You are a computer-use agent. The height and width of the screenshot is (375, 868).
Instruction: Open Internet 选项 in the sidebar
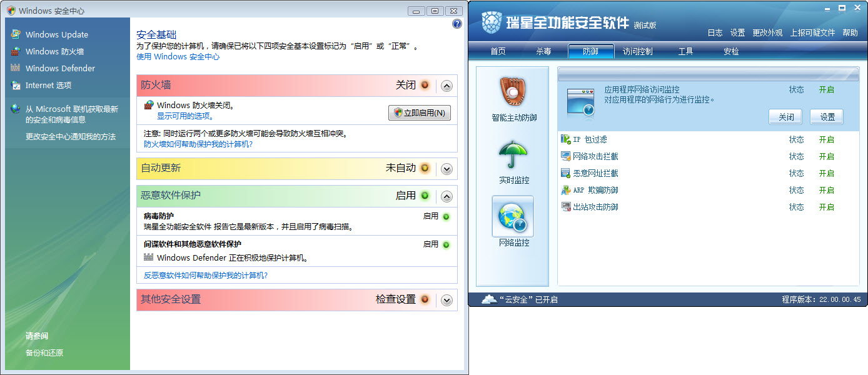pos(48,85)
